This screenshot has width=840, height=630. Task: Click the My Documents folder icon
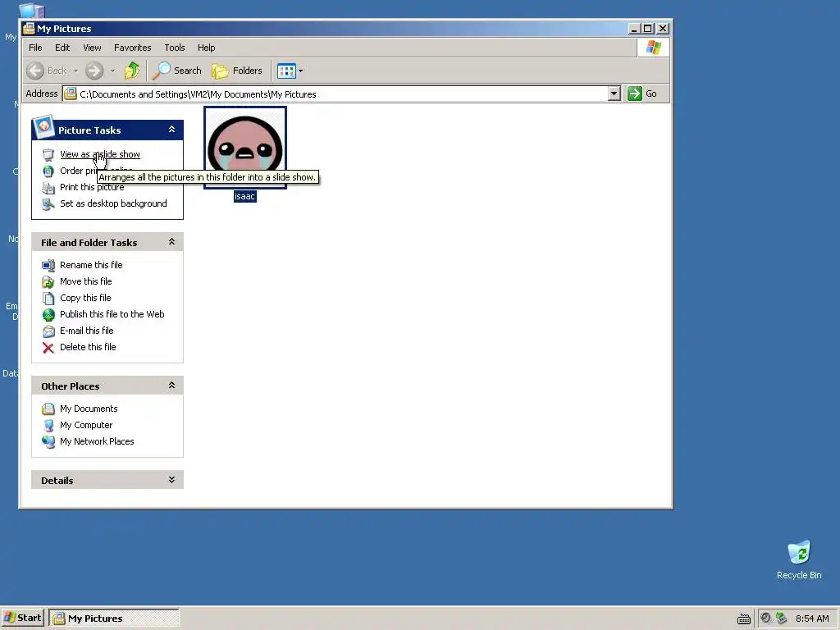tap(48, 409)
